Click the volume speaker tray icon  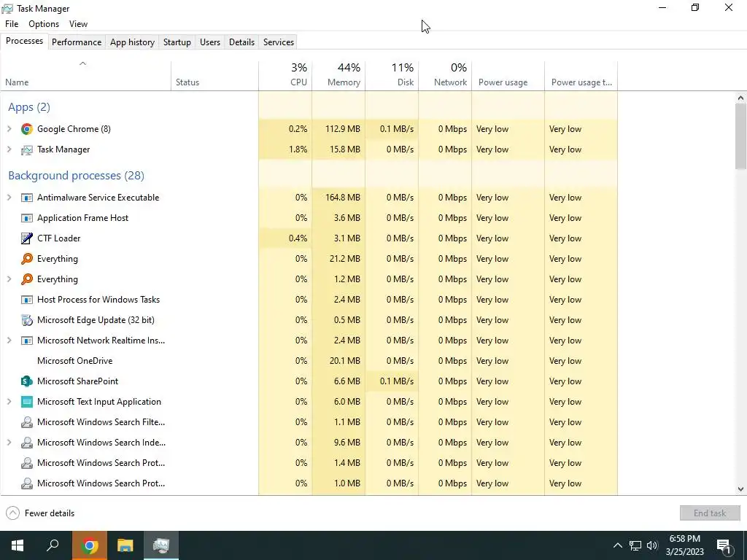[x=652, y=545]
